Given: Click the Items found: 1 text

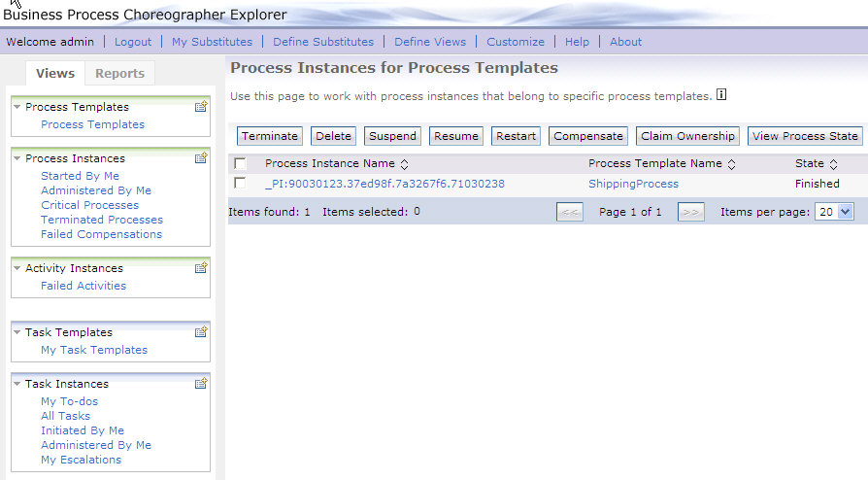Looking at the screenshot, I should pyautogui.click(x=269, y=212).
